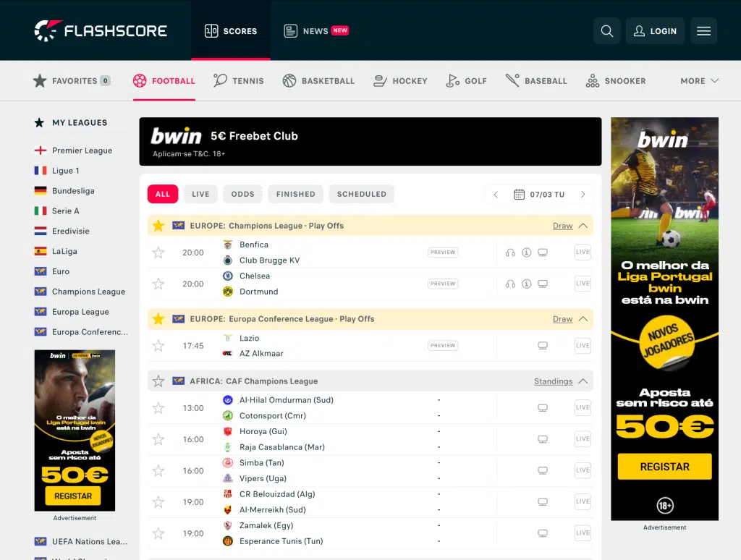Click info icon for Chelsea match
Viewport: 741px width, 560px height.
coord(527,284)
